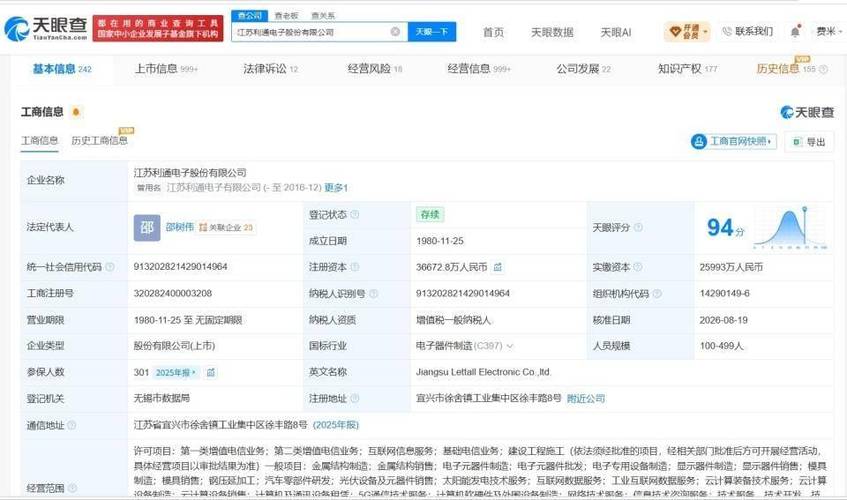Screen dimensions: 847x500
Task: Click registration number 320282400003208
Action: pyautogui.click(x=173, y=293)
